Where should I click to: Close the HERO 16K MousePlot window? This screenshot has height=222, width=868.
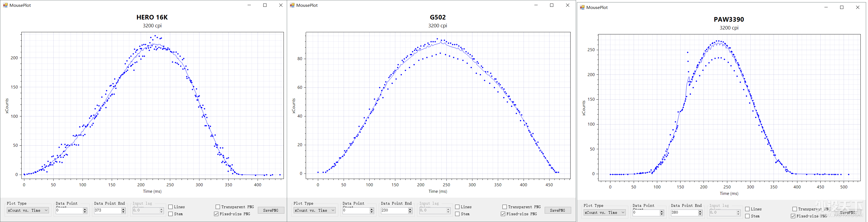[x=281, y=5]
